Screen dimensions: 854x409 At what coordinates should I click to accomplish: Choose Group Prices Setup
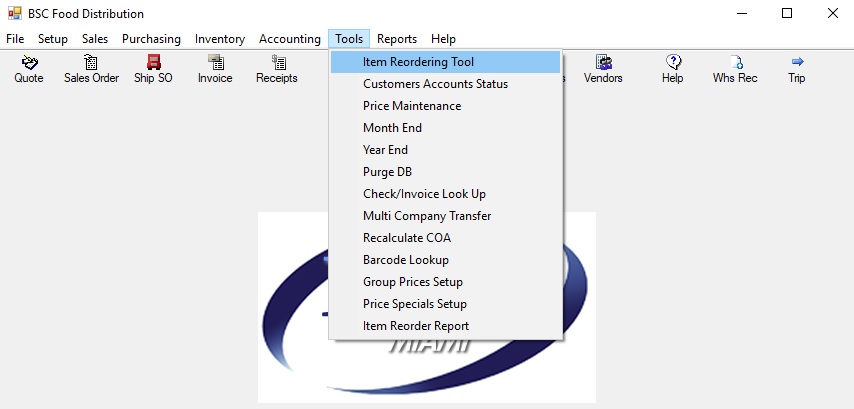coord(446,282)
